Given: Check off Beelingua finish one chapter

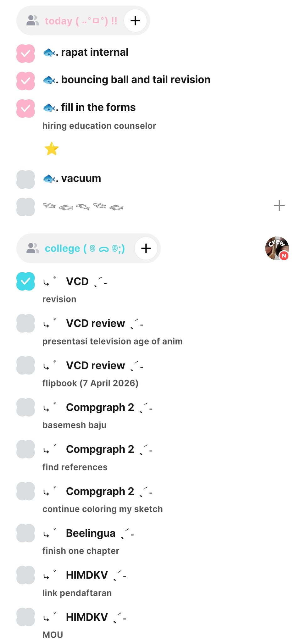Looking at the screenshot, I should click(x=25, y=533).
